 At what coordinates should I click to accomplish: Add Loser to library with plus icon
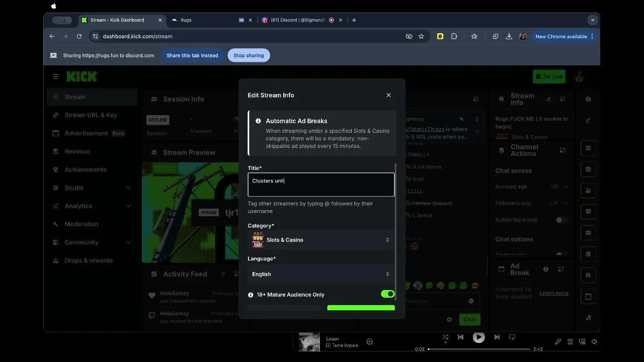[x=369, y=342]
